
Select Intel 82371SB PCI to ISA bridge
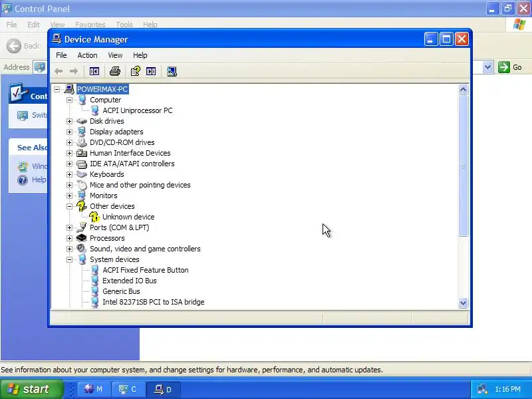coord(154,302)
